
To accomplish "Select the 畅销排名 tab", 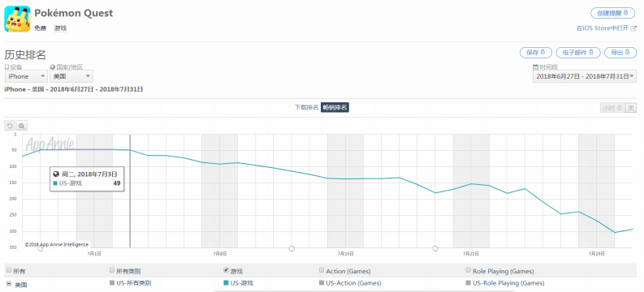I will coord(335,107).
